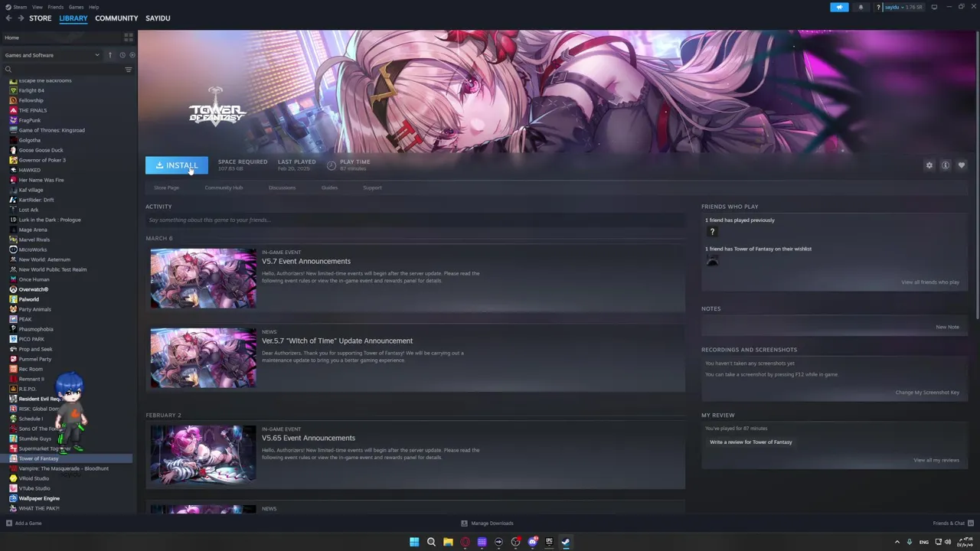Viewport: 980px width, 551px height.
Task: Open the grid view icon beside Home
Action: click(x=129, y=37)
